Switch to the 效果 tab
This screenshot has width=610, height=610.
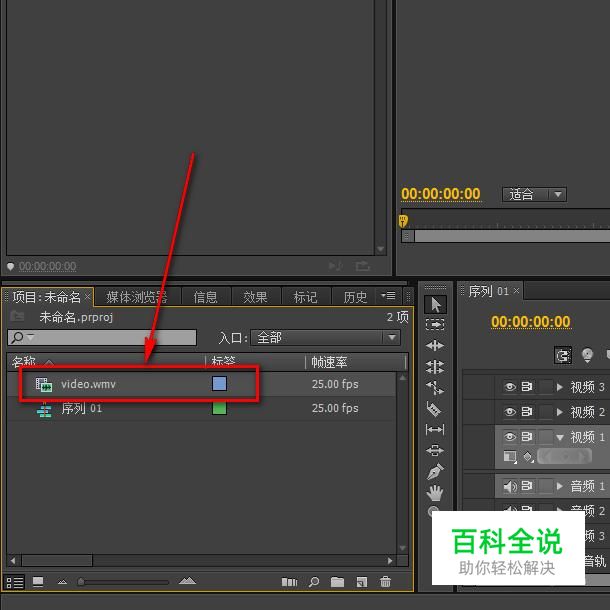pyautogui.click(x=255, y=297)
